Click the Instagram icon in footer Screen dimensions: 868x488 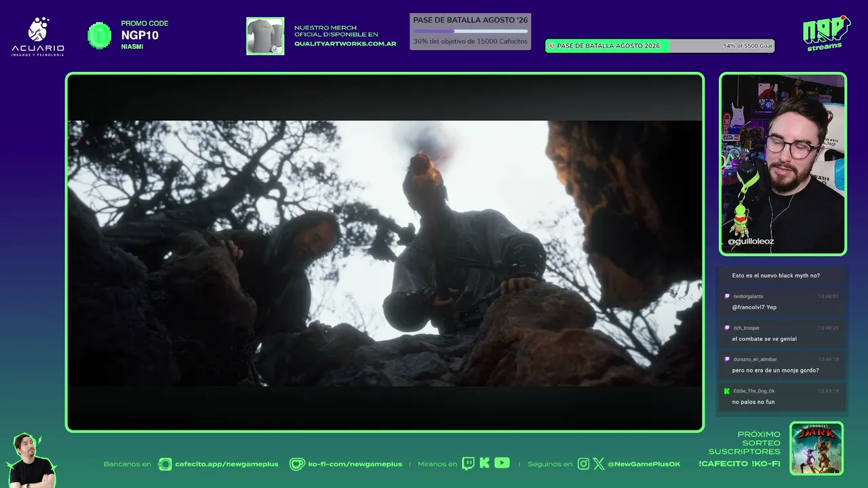[583, 464]
